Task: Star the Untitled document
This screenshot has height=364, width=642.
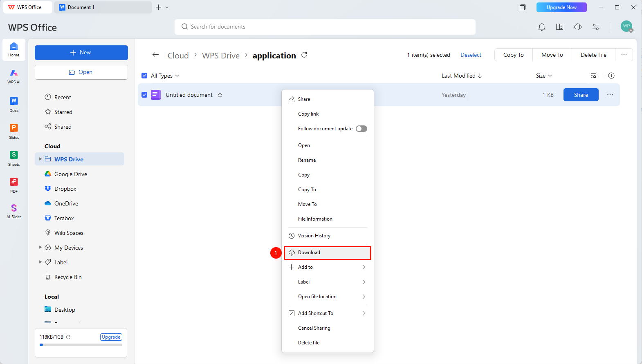Action: coord(220,95)
